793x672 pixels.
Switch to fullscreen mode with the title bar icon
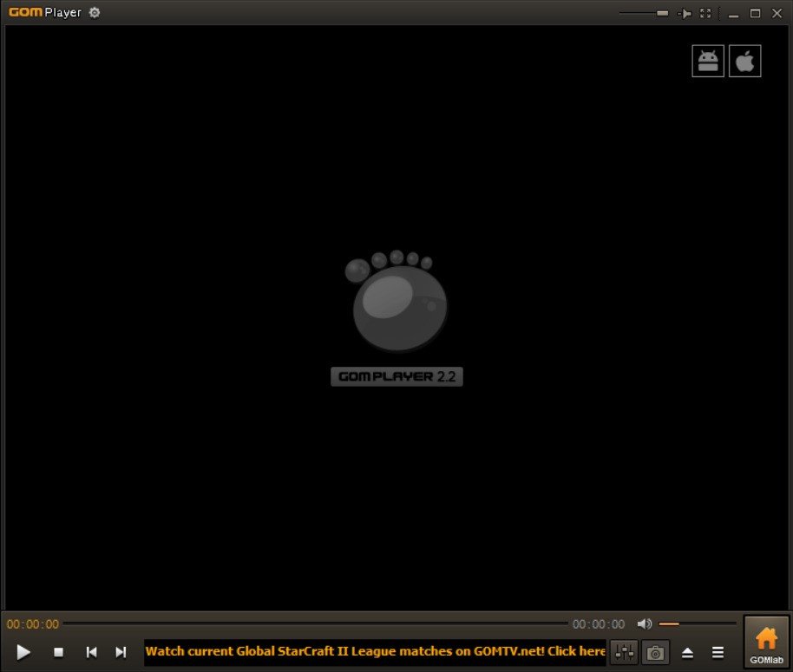pyautogui.click(x=705, y=13)
